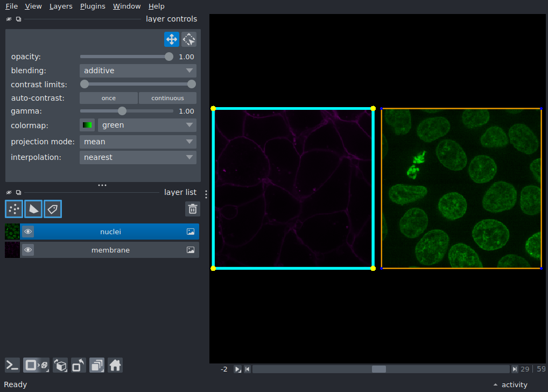
Task: Create a new shapes layer
Action: pos(33,209)
